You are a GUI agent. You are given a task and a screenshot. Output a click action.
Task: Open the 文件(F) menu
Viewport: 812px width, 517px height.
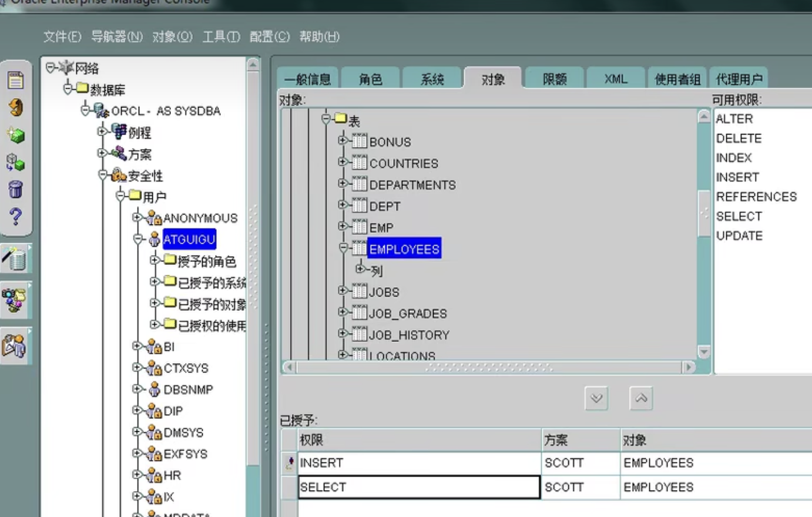click(62, 36)
